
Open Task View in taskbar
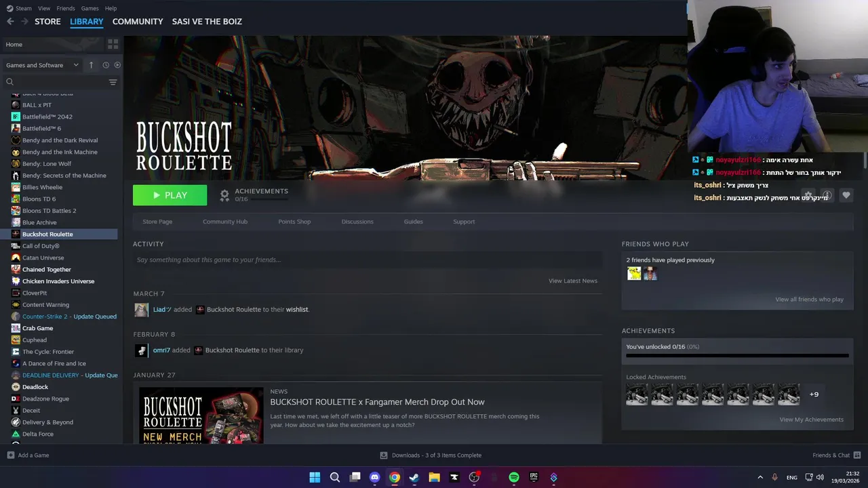coord(355,477)
